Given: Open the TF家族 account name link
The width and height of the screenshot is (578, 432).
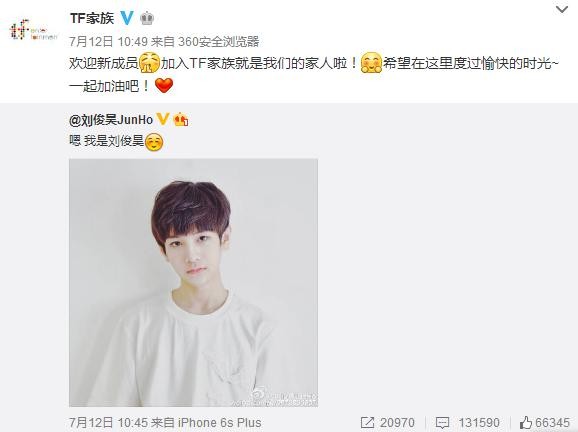Looking at the screenshot, I should [x=92, y=18].
